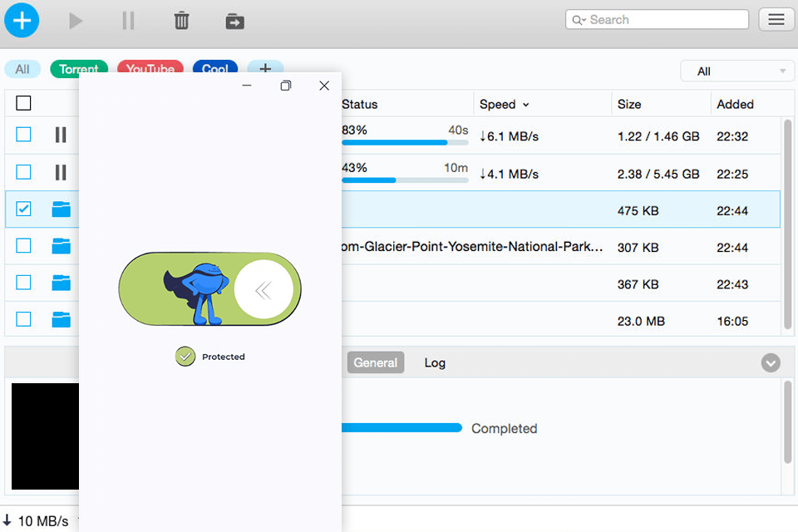This screenshot has height=532, width=798.
Task: Maximize the VPN popup window
Action: (x=286, y=86)
